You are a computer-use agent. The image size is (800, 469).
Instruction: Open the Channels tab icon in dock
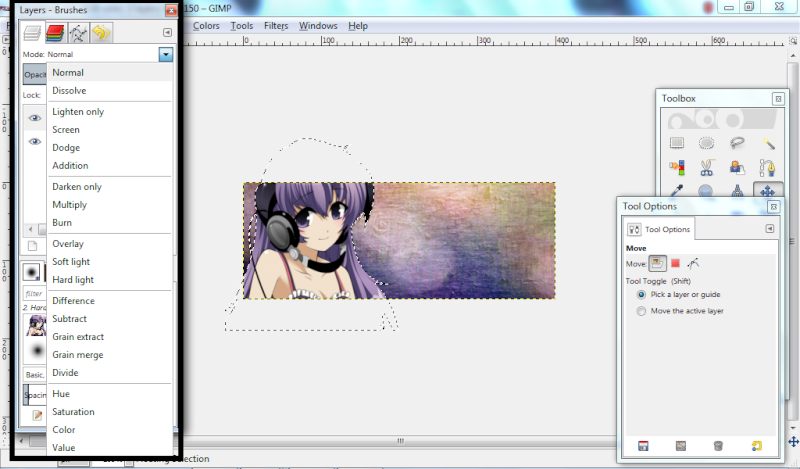pyautogui.click(x=55, y=33)
